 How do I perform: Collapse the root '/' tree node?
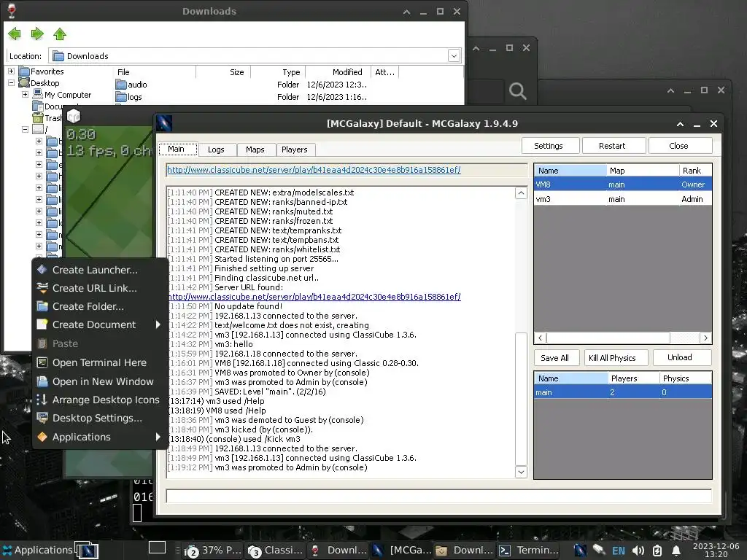[25, 130]
